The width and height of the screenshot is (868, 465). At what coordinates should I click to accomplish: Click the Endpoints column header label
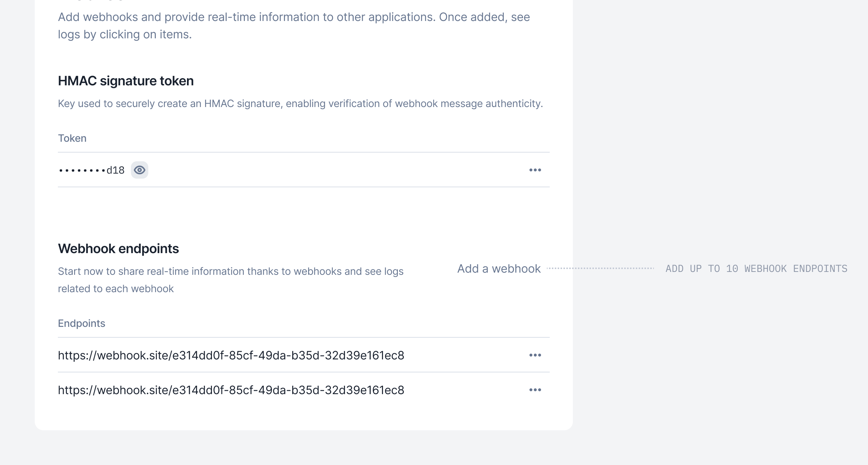click(x=81, y=324)
